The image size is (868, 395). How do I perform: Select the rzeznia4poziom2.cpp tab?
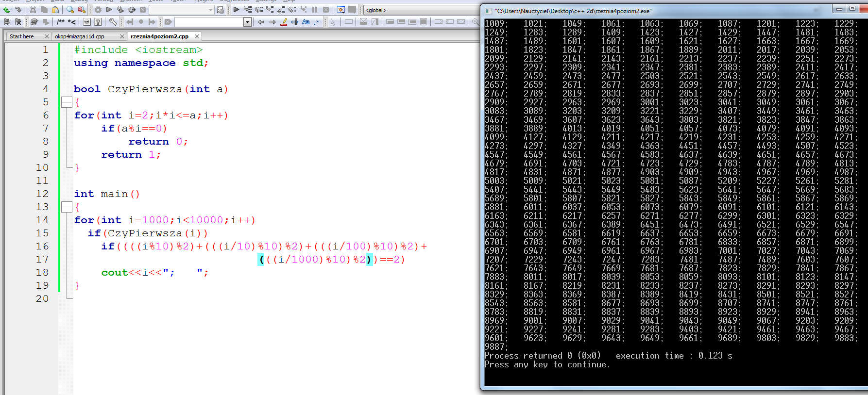159,36
